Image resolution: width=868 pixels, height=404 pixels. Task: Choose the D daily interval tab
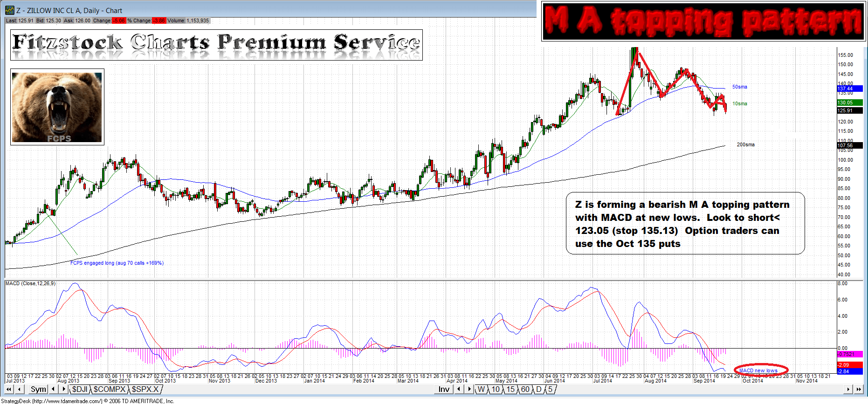point(539,389)
